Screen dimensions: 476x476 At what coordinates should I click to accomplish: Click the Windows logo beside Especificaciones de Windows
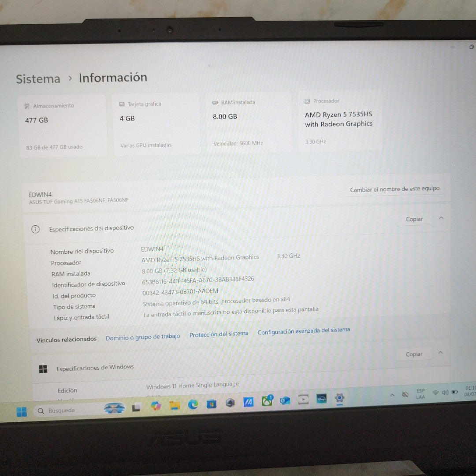[x=43, y=369]
